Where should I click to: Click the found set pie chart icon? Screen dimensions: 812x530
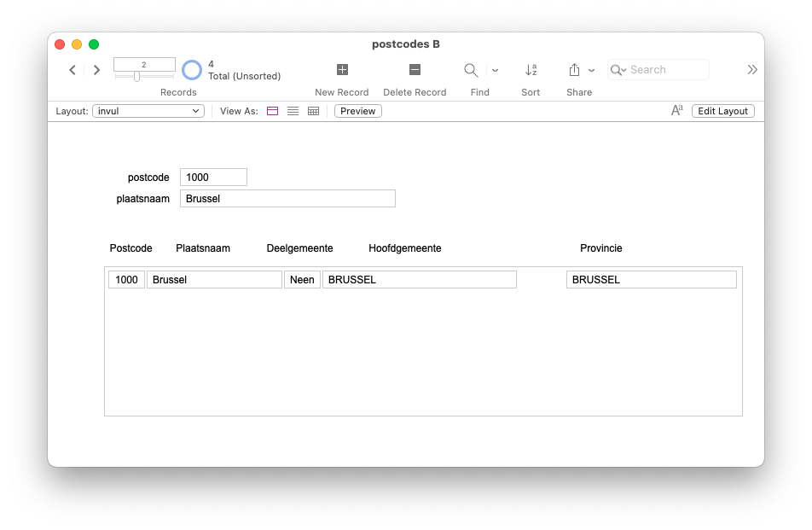pos(192,70)
